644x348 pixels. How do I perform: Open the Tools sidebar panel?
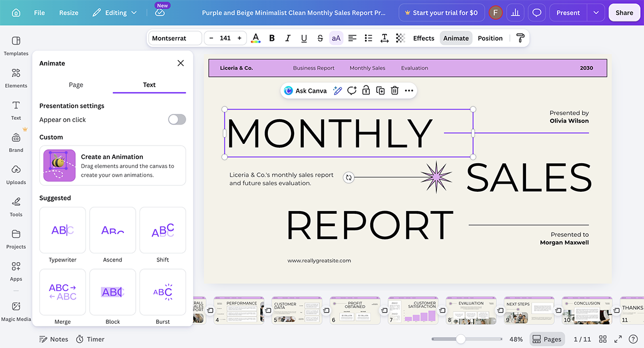coord(16,207)
